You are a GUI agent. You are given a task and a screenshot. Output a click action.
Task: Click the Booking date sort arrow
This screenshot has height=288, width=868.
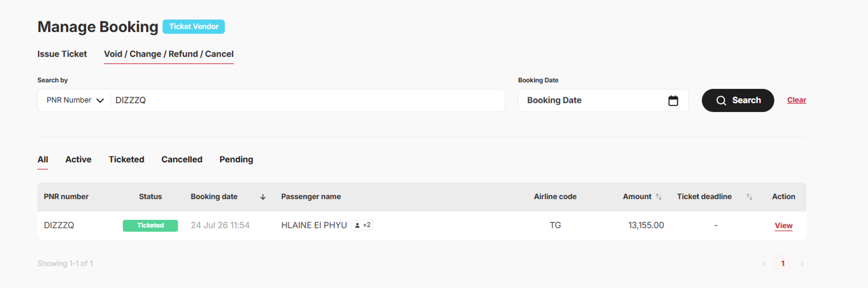point(263,197)
